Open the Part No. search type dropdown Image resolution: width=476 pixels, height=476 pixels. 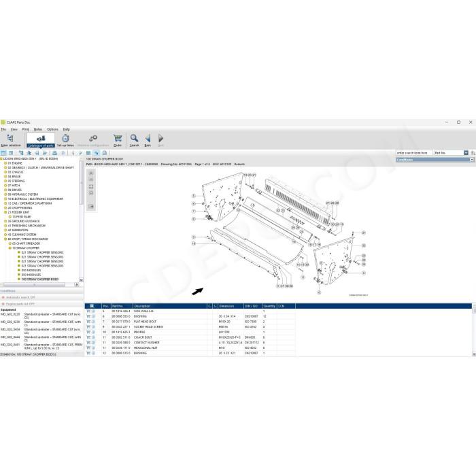466,153
